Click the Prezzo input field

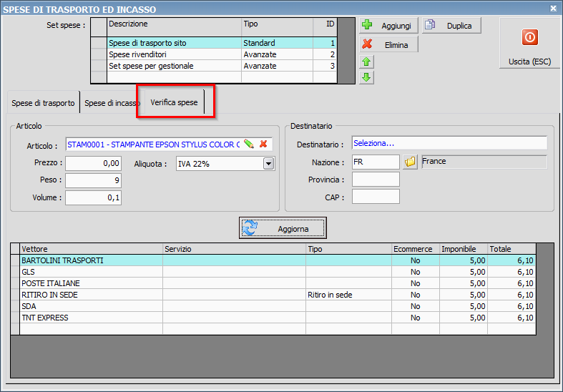click(93, 163)
